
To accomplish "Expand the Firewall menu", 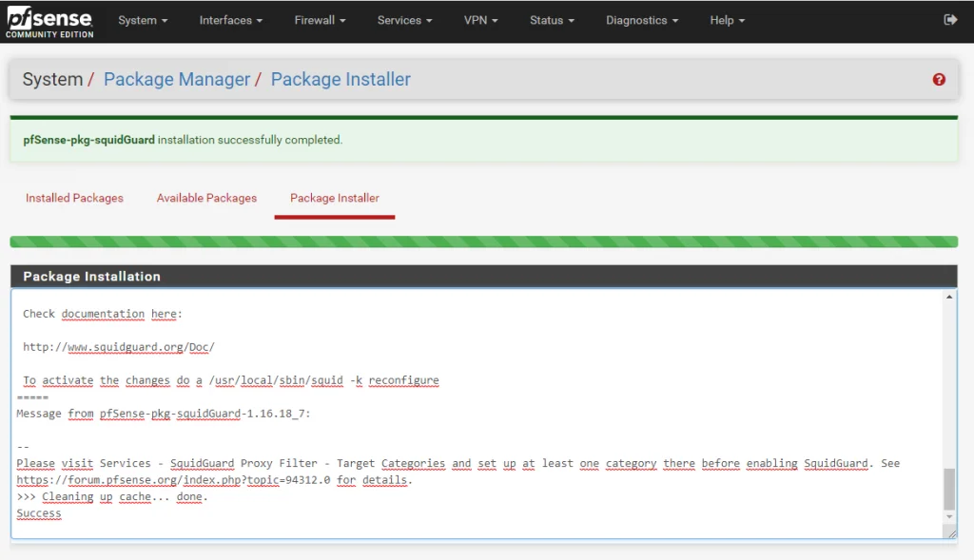I will (x=320, y=21).
